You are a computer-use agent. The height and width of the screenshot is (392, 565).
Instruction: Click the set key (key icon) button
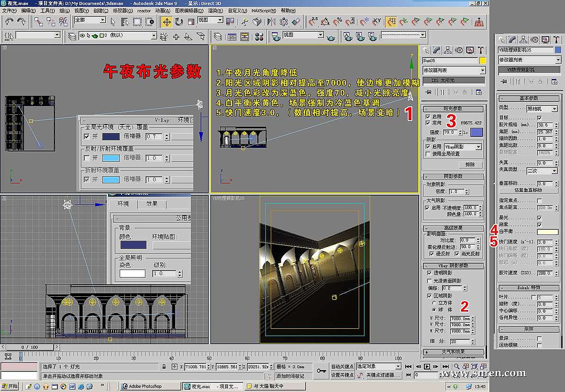point(321,371)
